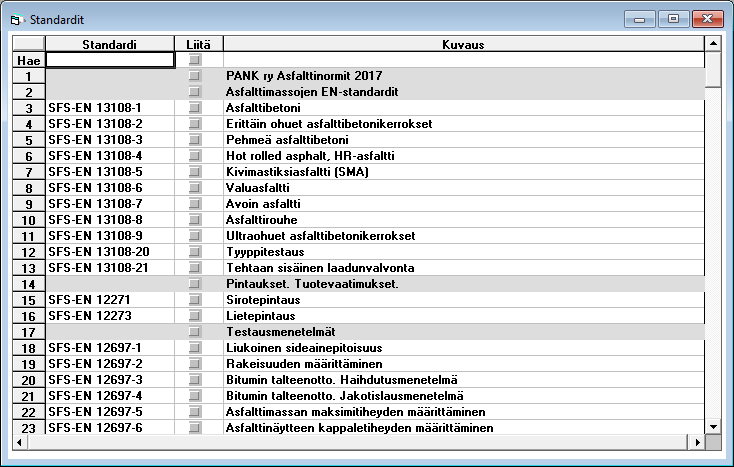Check Liitä box for PANK ry Asfalttinormit row
The image size is (734, 467).
[195, 75]
